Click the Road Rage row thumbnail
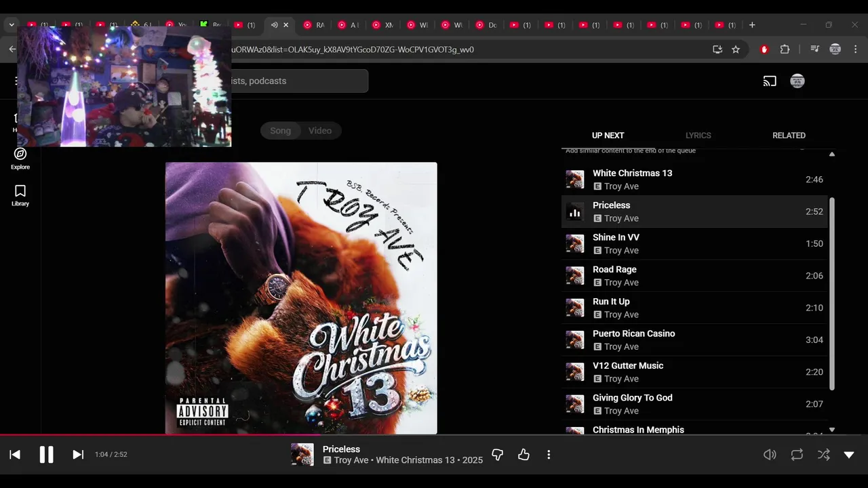868x488 pixels. tap(575, 276)
